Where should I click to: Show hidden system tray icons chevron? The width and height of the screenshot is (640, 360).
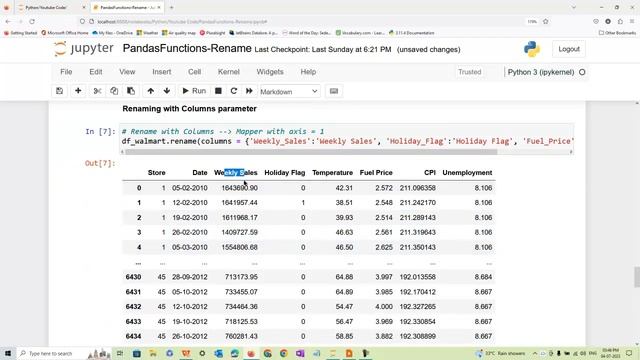click(x=535, y=353)
